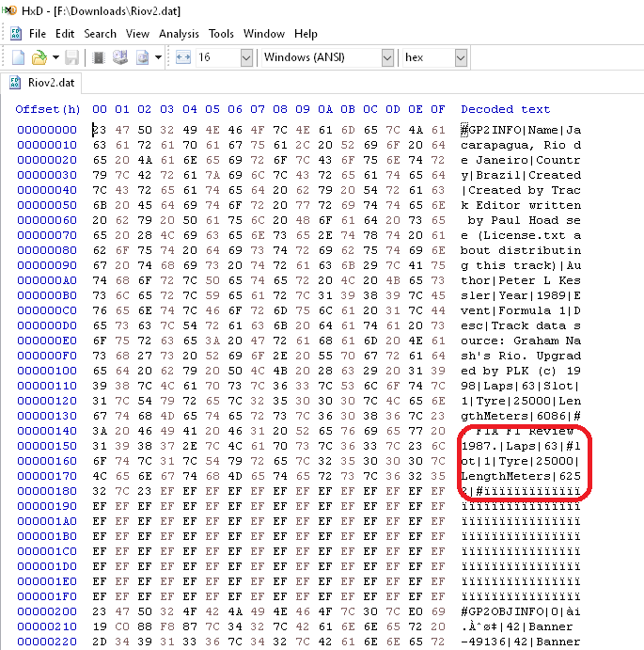Click the Decoded text column header
The height and width of the screenshot is (650, 644).
coord(505,109)
